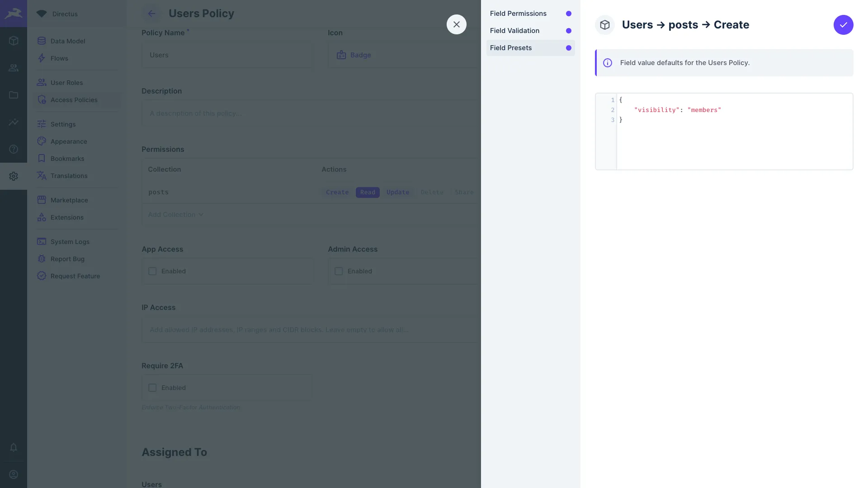Click inside the JSON presets editor
Viewport: 868px width, 488px height.
click(734, 140)
